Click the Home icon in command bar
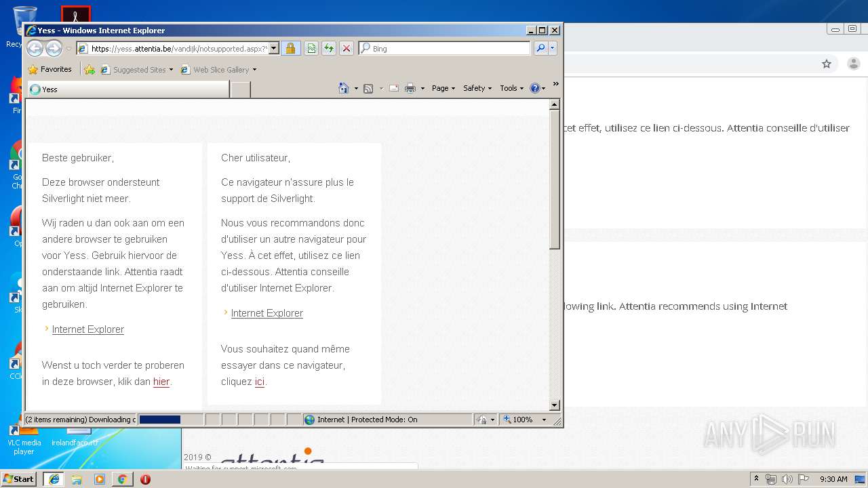 coord(344,88)
